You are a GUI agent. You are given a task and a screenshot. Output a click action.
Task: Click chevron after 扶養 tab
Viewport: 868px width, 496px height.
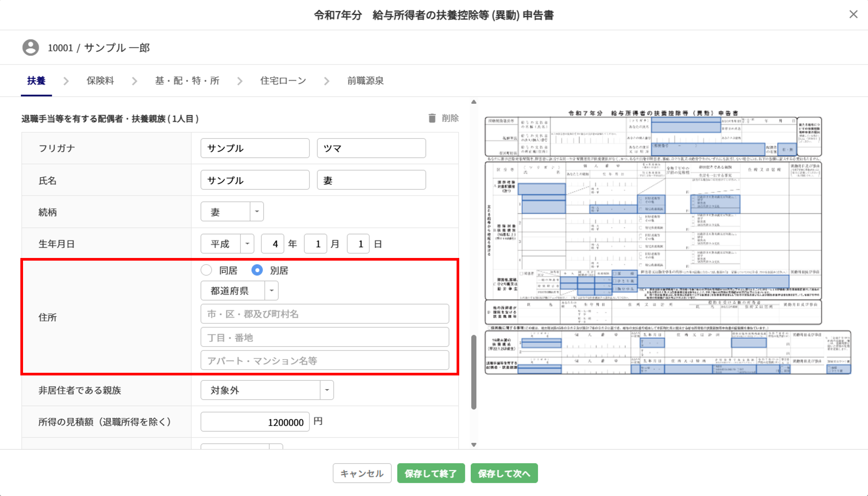pos(66,81)
